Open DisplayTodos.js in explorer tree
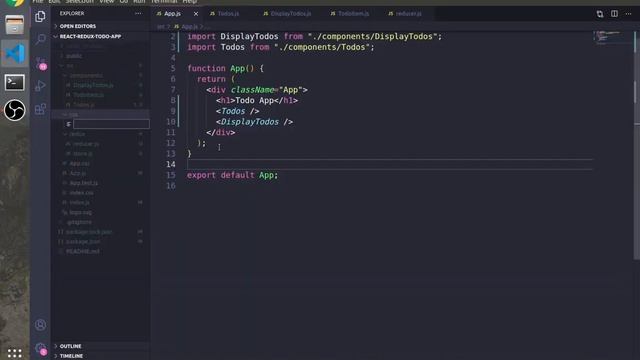 click(x=93, y=85)
